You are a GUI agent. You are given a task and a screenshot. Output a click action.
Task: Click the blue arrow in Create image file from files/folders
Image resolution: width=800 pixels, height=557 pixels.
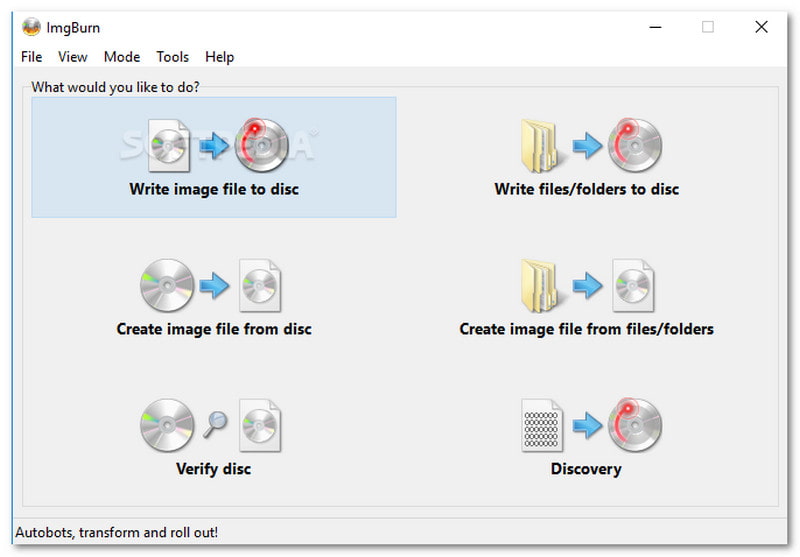point(587,286)
